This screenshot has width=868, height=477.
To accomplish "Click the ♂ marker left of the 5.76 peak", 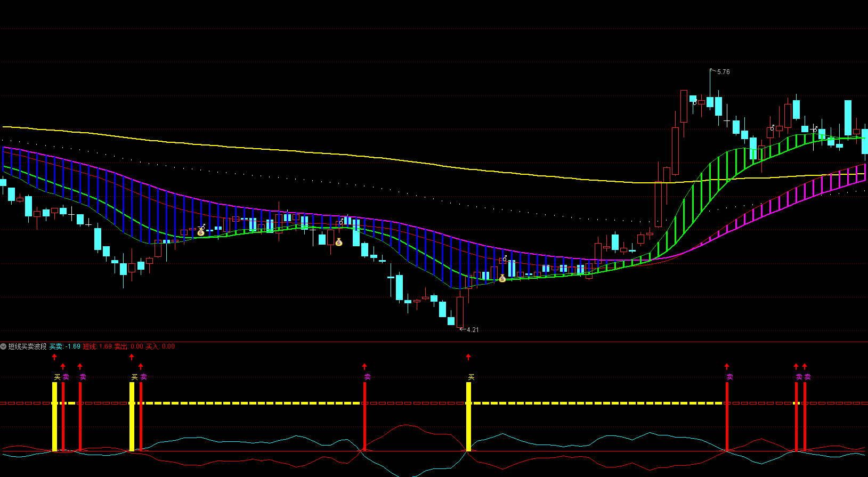I will [x=695, y=102].
